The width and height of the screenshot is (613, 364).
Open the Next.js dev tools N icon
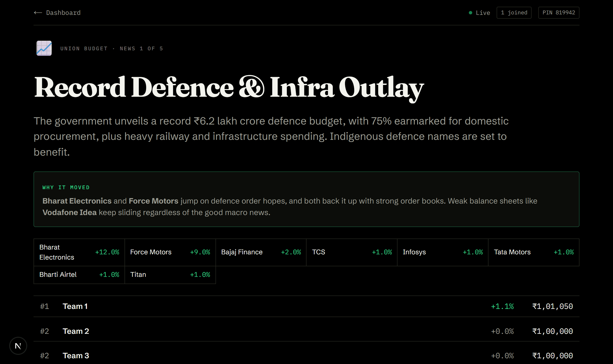18,346
